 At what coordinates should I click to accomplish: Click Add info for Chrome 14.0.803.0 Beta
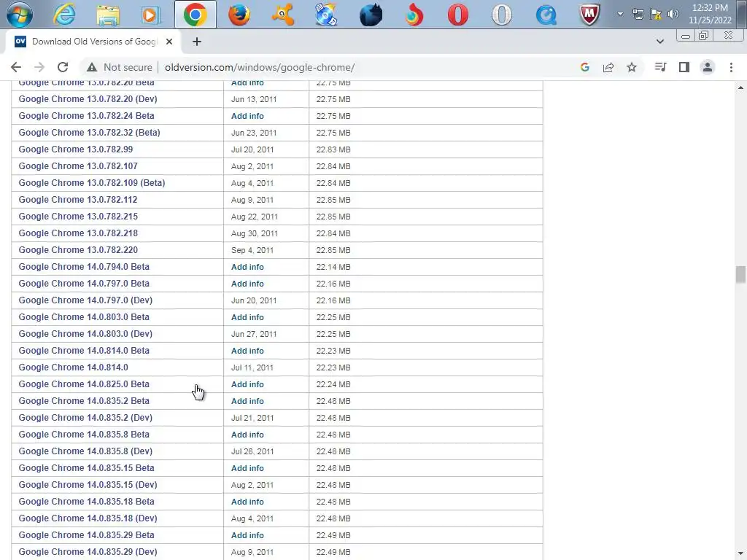(x=247, y=317)
